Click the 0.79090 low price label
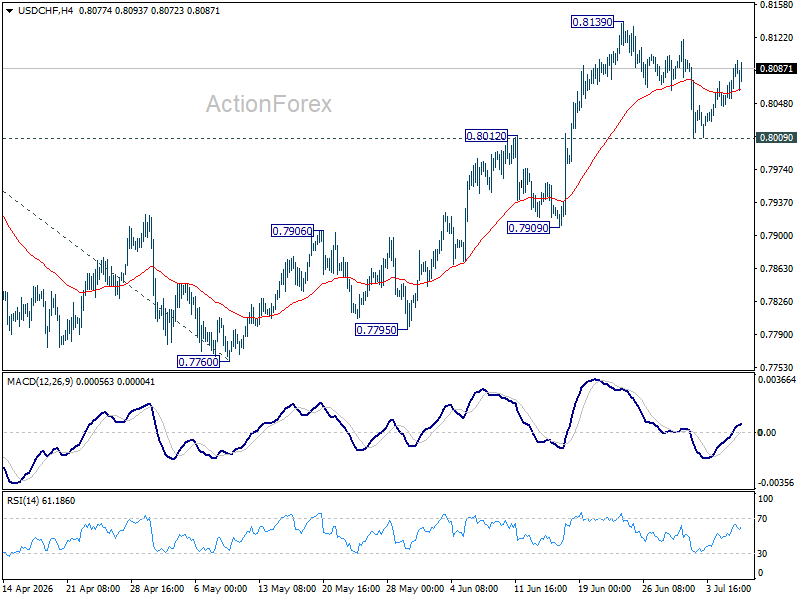The height and width of the screenshot is (600, 800). click(529, 228)
